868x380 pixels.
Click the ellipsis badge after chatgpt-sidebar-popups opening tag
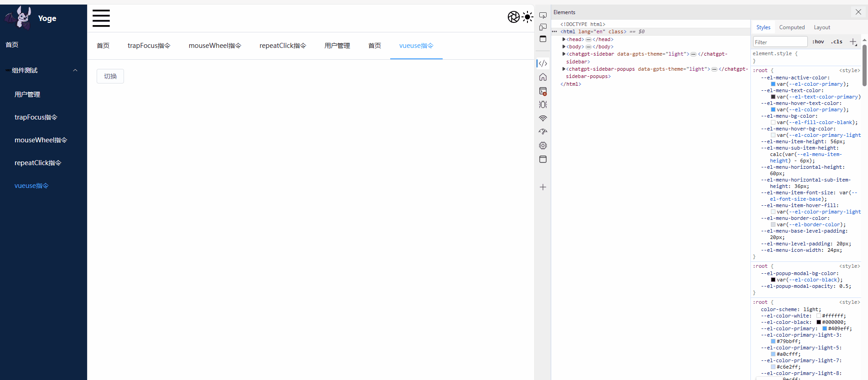[x=714, y=69]
